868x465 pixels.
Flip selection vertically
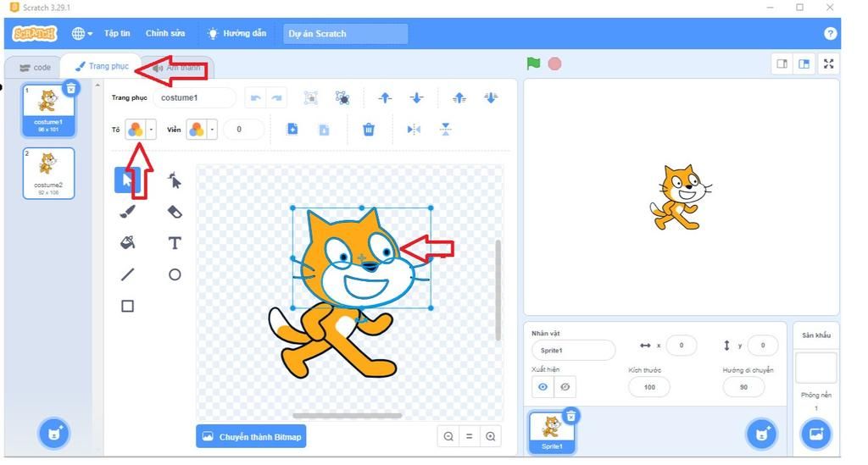click(x=446, y=130)
